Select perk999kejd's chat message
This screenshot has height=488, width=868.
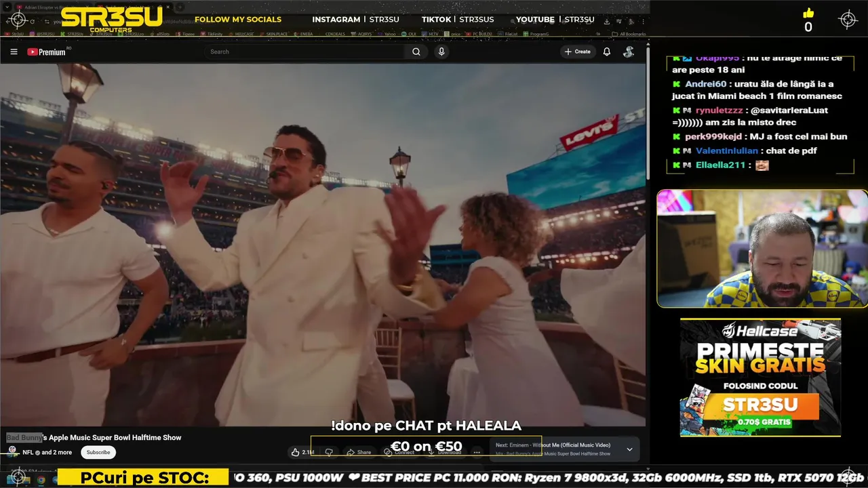759,137
